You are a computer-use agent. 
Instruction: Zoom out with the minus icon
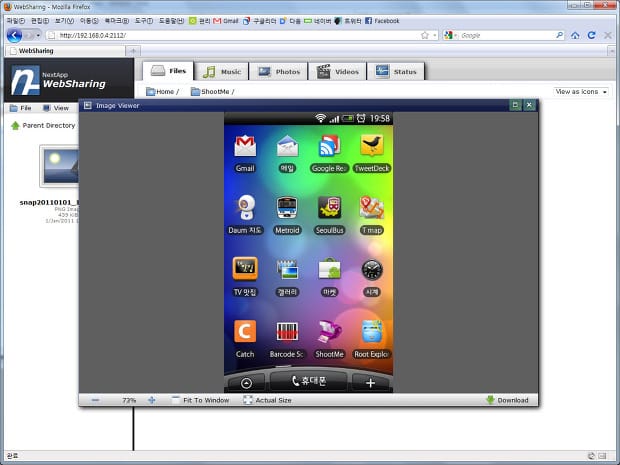pyautogui.click(x=95, y=400)
